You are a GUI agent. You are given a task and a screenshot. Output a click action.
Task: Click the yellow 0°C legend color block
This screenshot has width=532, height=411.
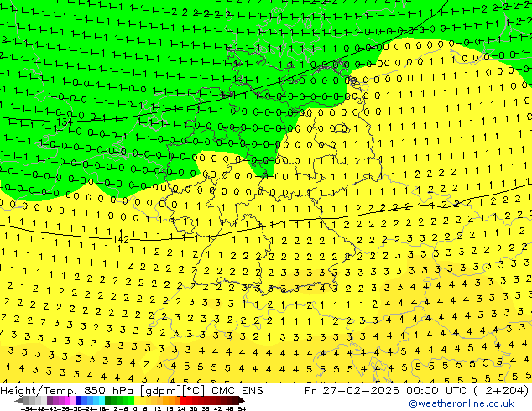click(137, 400)
